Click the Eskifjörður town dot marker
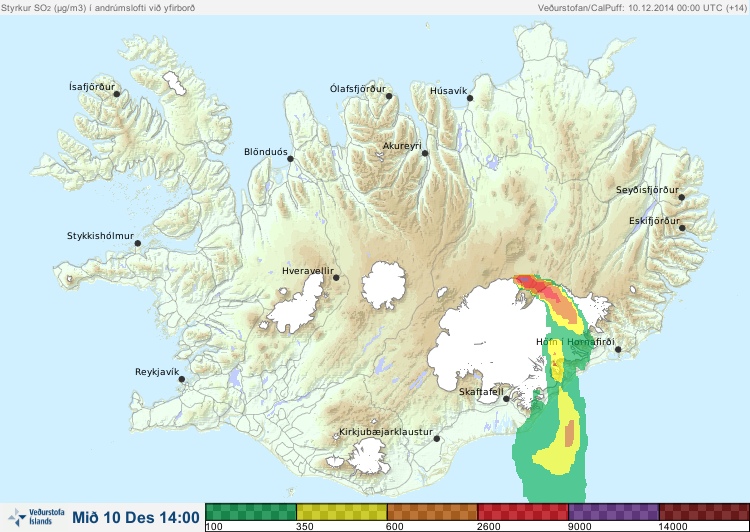This screenshot has width=750, height=532. point(682,228)
